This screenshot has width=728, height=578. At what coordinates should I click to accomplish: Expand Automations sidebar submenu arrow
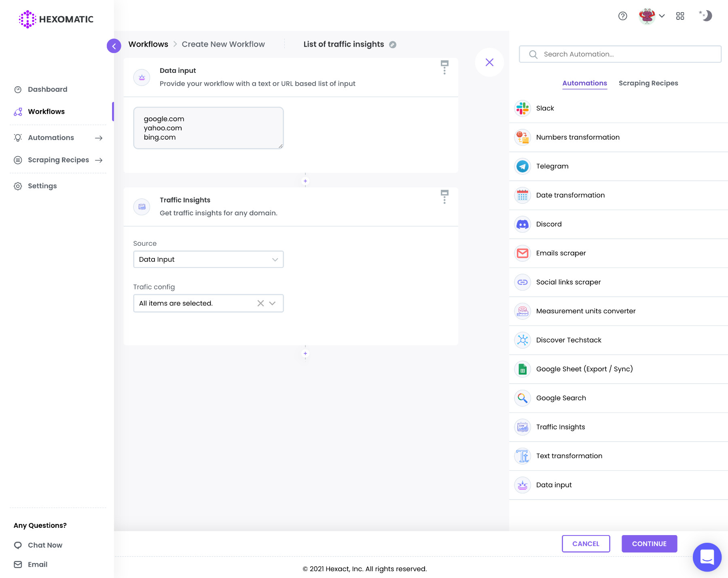(x=99, y=138)
